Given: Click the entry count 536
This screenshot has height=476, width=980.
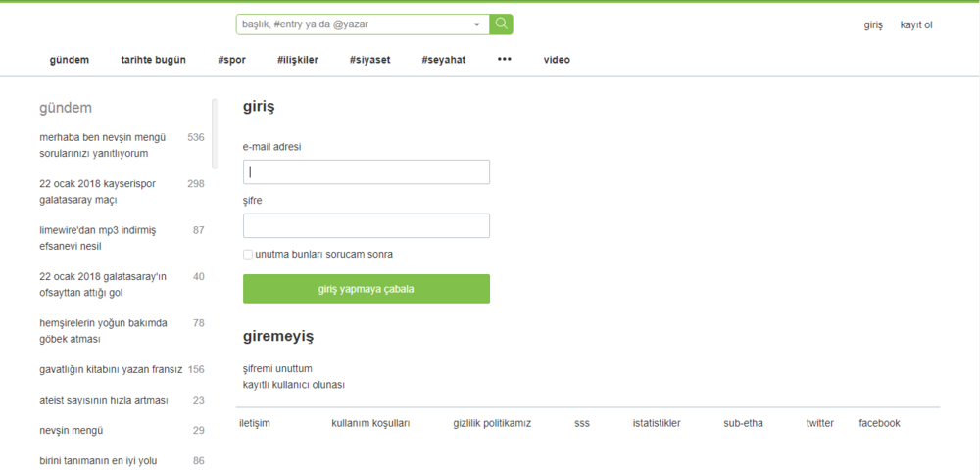Looking at the screenshot, I should pos(196,137).
